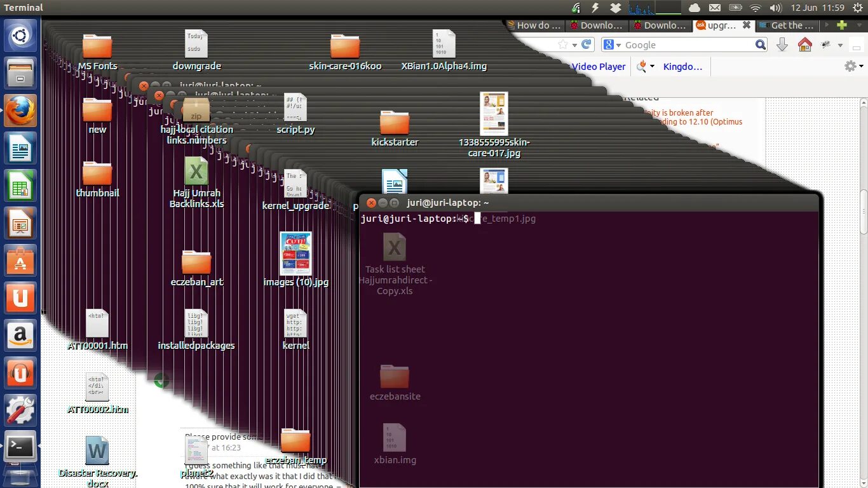Open LibreOffice Calc from the launcher
868x488 pixels.
click(x=20, y=186)
